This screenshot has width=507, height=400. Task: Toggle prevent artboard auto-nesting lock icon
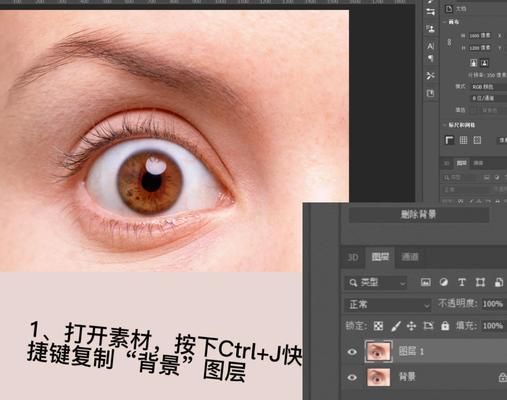(x=428, y=326)
